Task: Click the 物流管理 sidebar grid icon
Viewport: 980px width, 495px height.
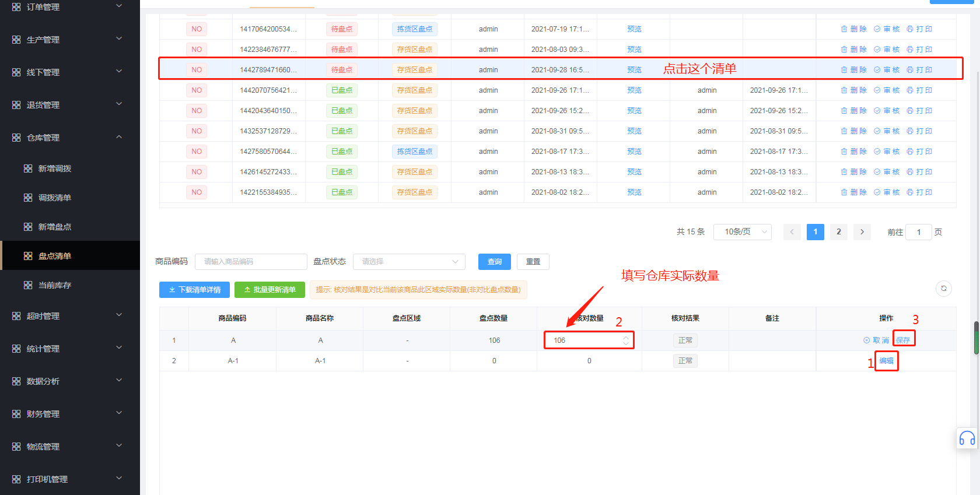Action: [16, 447]
